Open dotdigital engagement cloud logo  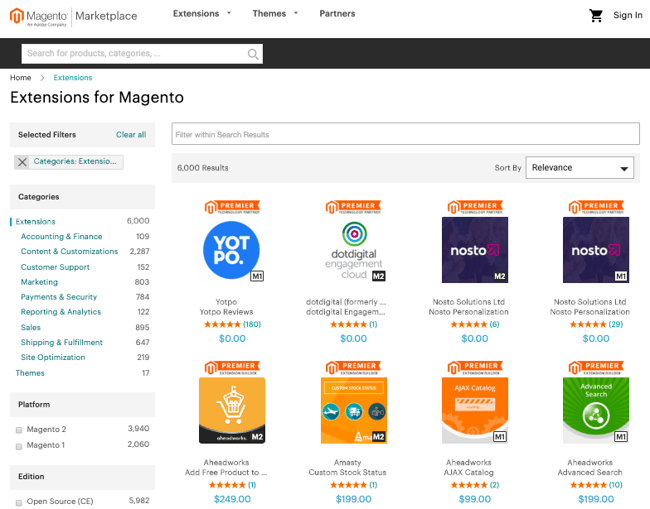[x=353, y=250]
